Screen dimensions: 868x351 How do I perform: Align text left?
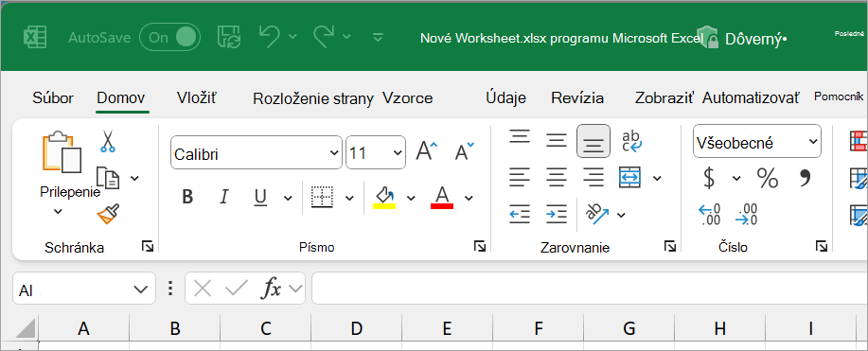520,178
